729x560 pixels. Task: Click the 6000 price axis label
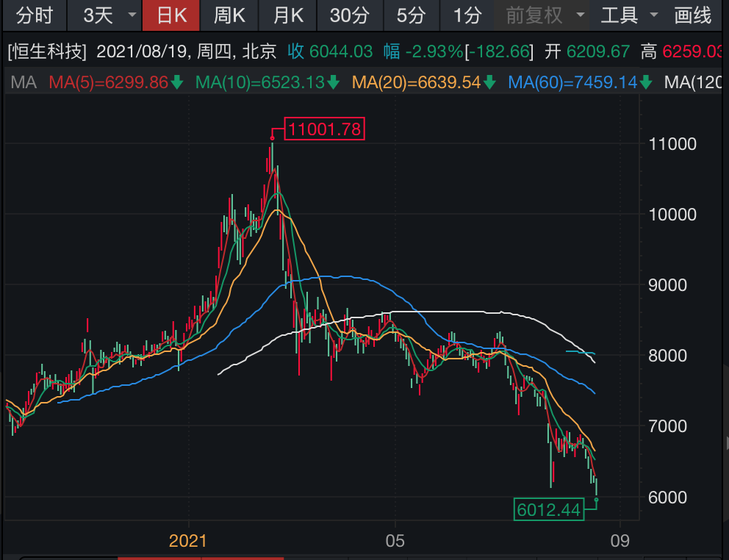coord(667,498)
